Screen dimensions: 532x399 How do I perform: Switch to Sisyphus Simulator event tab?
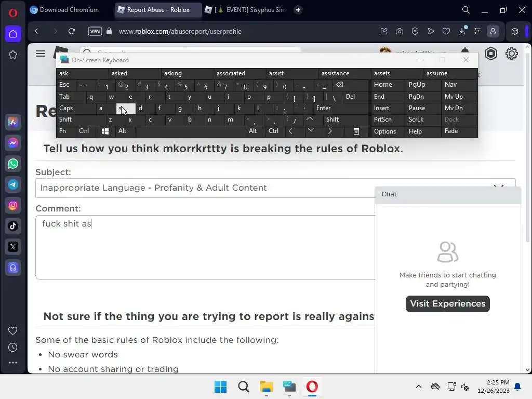[245, 10]
